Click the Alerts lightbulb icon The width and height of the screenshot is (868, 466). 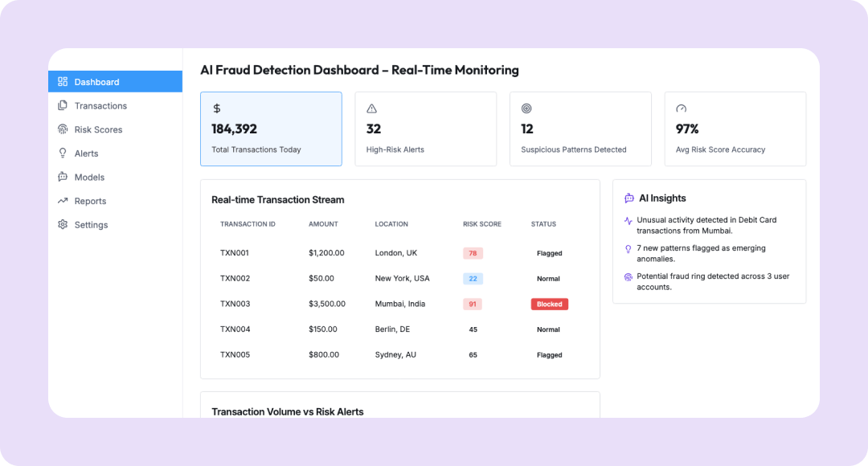63,153
